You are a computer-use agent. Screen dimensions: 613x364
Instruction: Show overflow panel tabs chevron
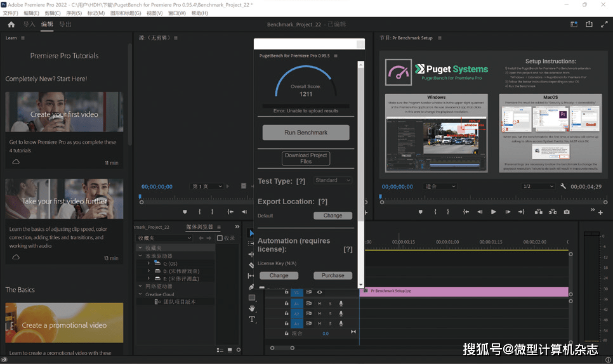tap(237, 227)
